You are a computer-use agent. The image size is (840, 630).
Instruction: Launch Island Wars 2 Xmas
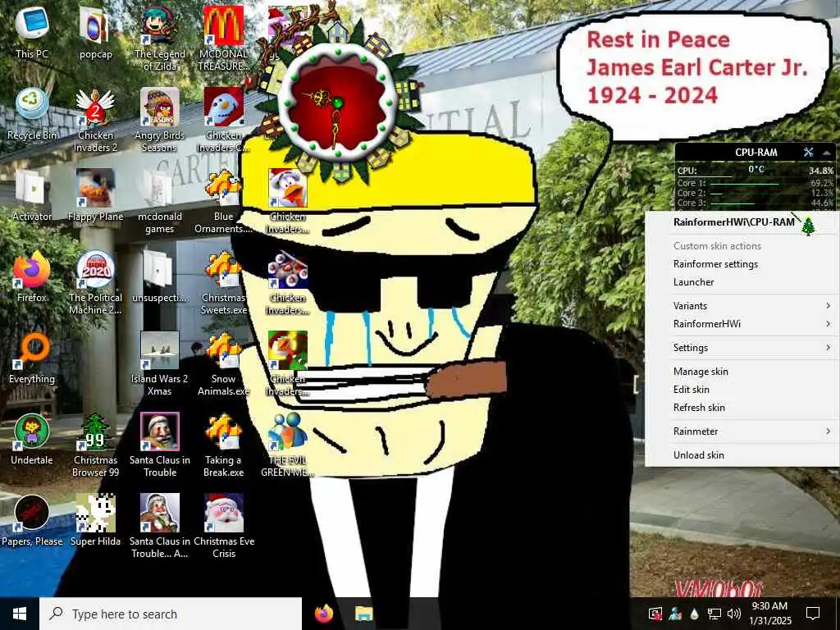click(x=160, y=363)
